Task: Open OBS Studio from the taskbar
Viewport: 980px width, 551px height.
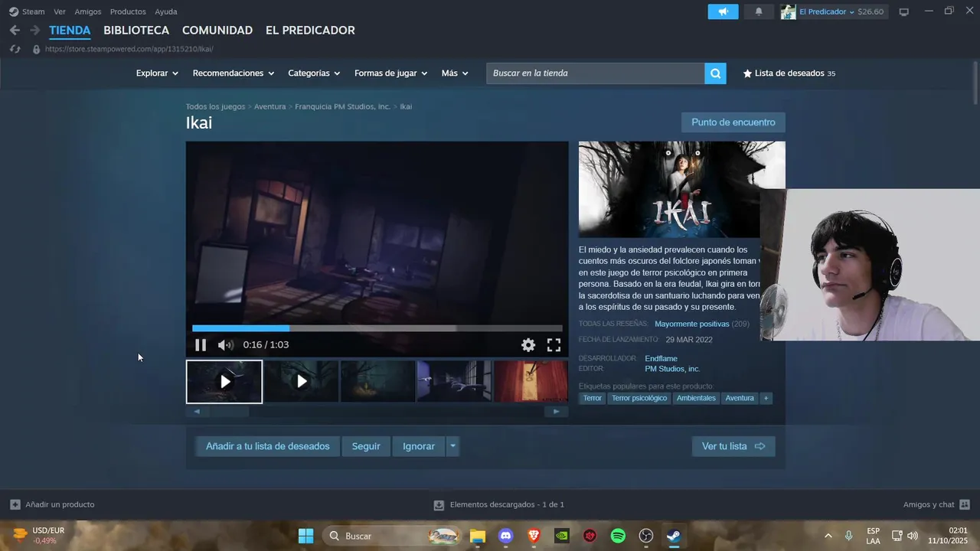Action: tap(646, 536)
